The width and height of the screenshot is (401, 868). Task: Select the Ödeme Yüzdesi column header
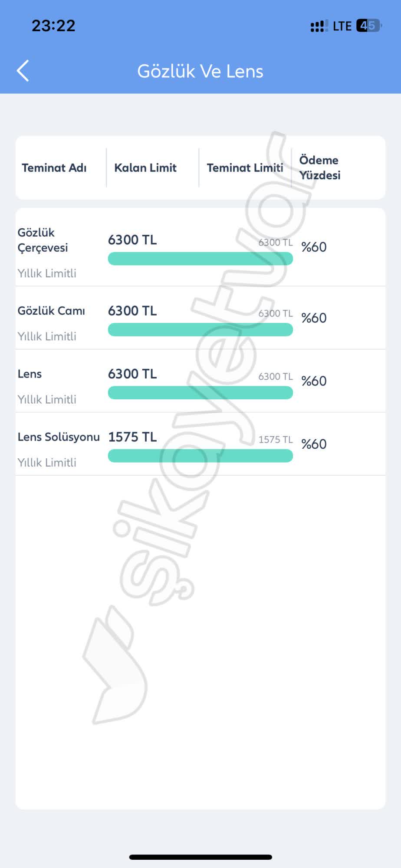tap(320, 168)
